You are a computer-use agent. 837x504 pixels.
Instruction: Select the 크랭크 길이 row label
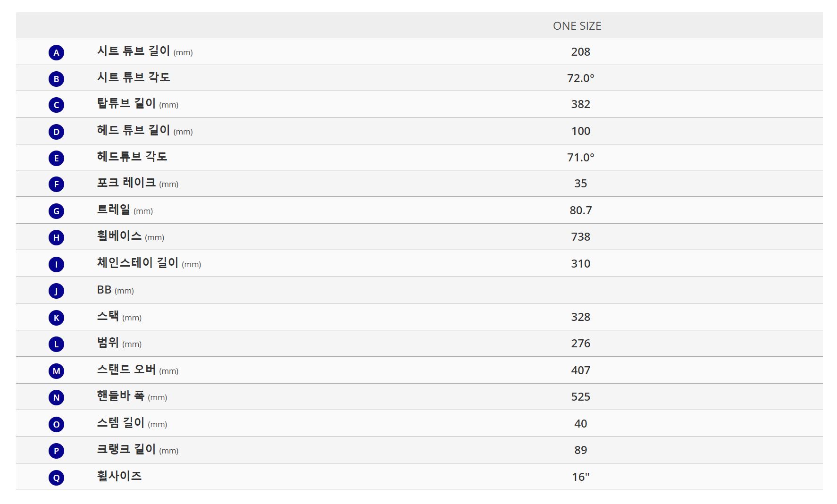pos(126,449)
